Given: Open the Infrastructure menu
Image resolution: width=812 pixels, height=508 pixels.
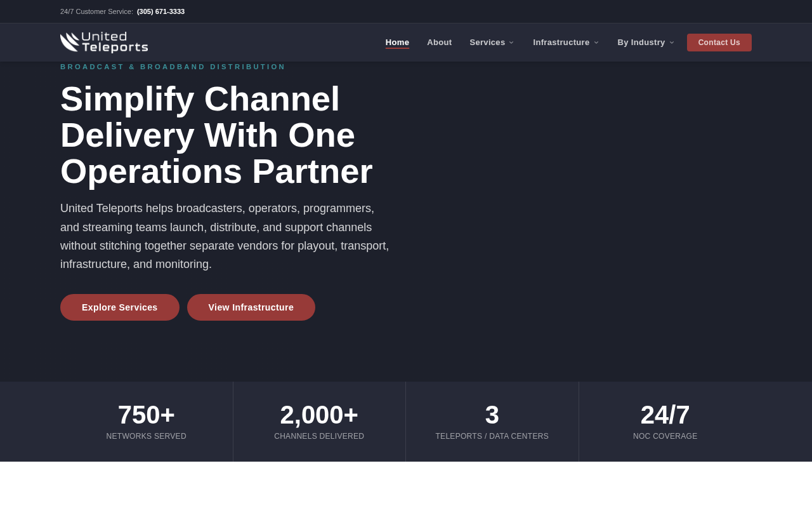Looking at the screenshot, I should click(x=561, y=43).
